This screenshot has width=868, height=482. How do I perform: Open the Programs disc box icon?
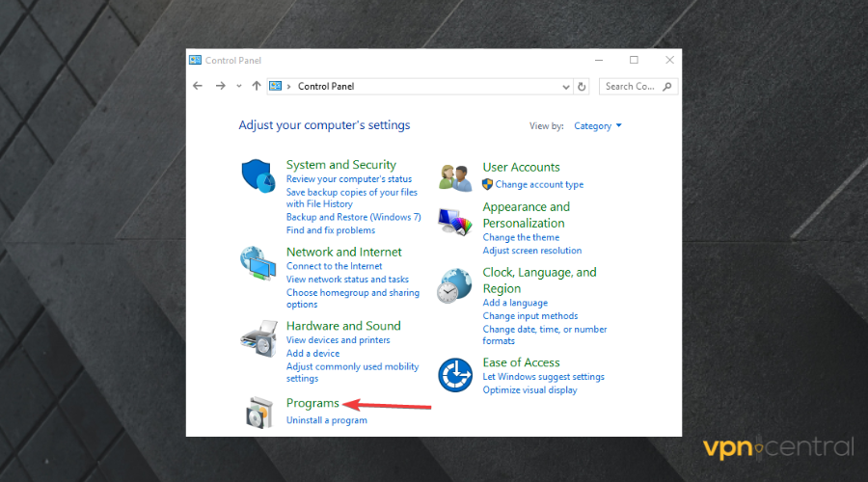[259, 413]
